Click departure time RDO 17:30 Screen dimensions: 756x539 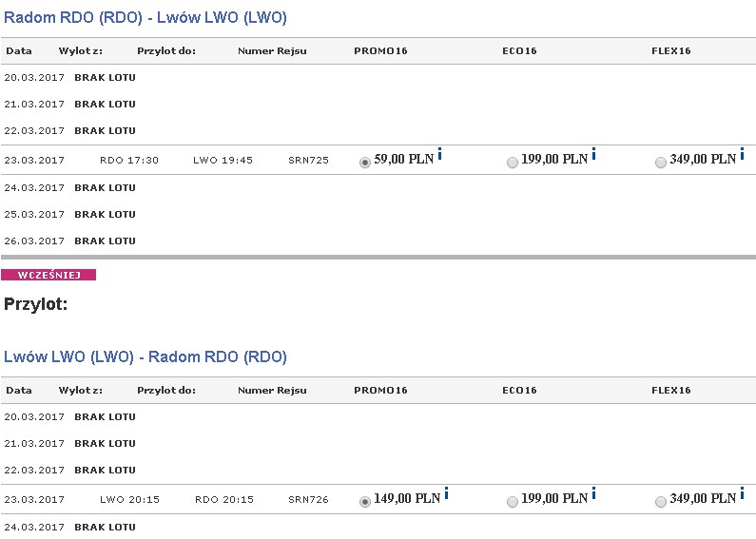coord(129,161)
